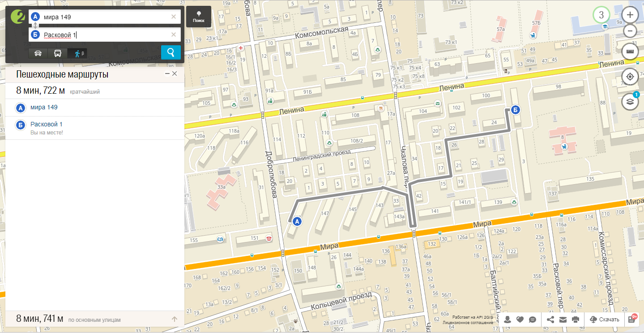The height and width of the screenshot is (333, 644).
Task: Open the Поиск pin button
Action: pos(198,17)
